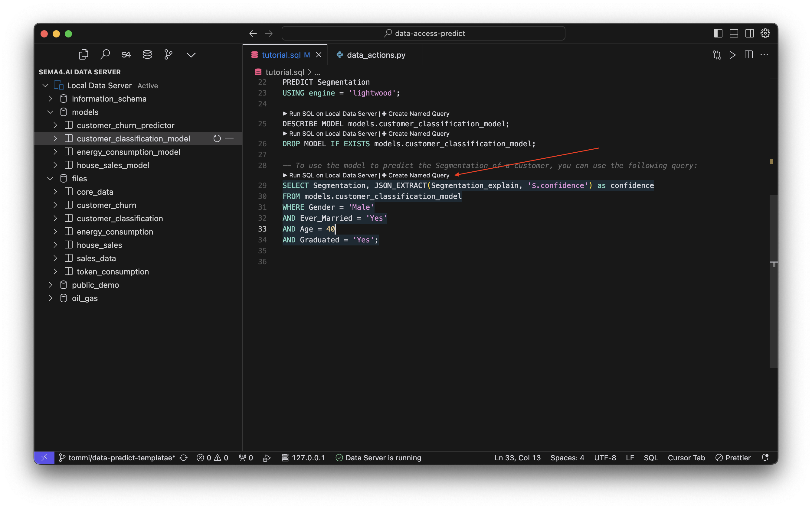Select the customer_churn table
This screenshot has height=509, width=812.
pos(106,205)
